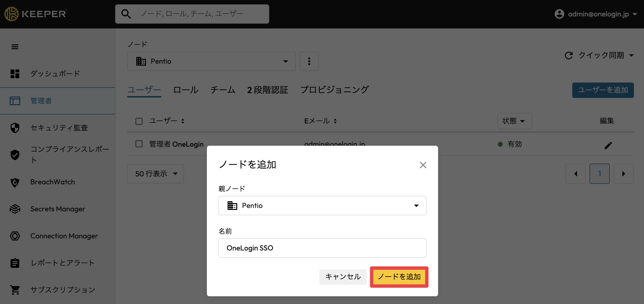The width and height of the screenshot is (644, 304).
Task: Expand the 親ノード Pentio dropdown in dialog
Action: (322, 206)
